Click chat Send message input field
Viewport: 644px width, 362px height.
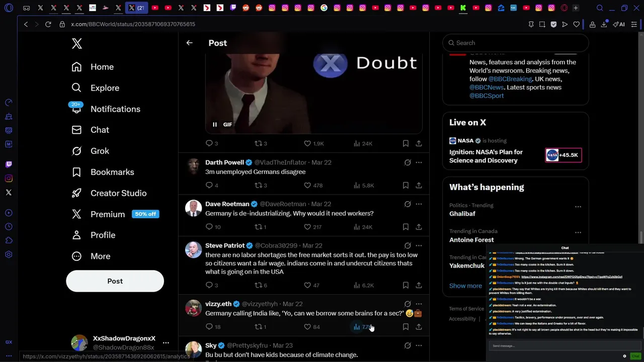pyautogui.click(x=565, y=346)
